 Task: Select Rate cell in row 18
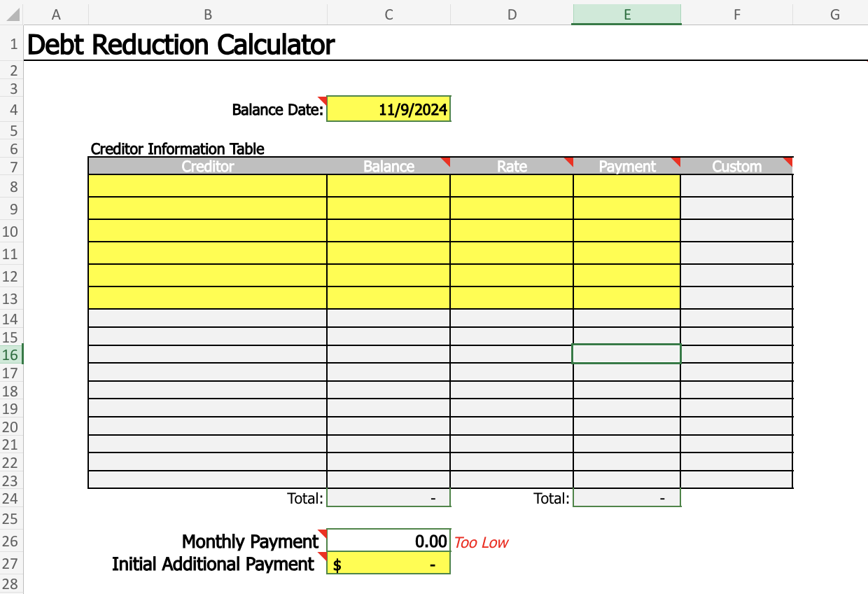[x=512, y=390]
